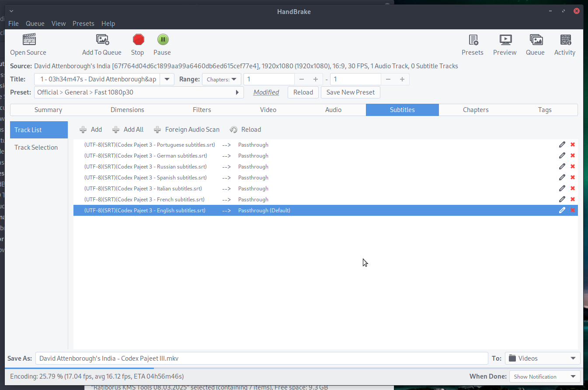Open the To: Videos destination dropdown
The width and height of the screenshot is (588, 390).
click(543, 358)
